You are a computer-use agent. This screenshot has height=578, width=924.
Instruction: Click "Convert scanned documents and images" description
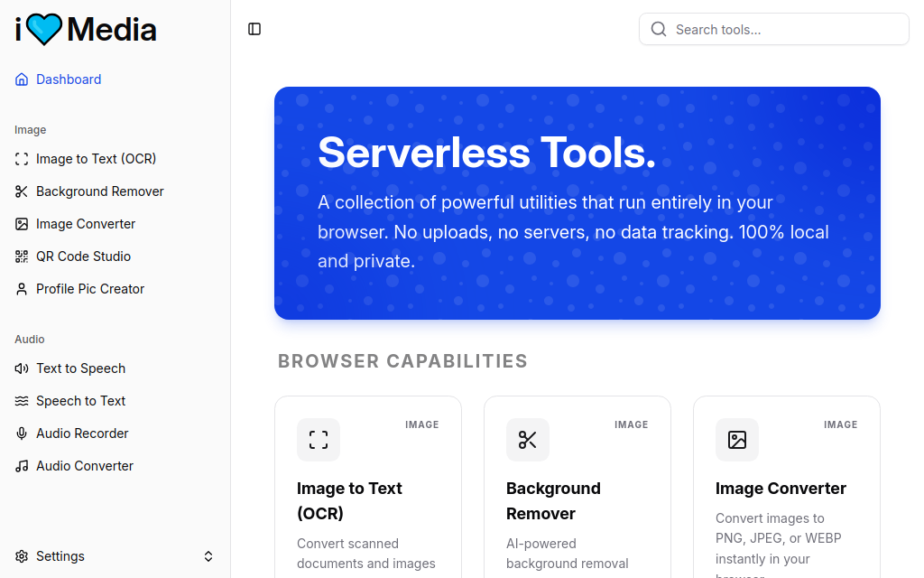[x=366, y=554]
